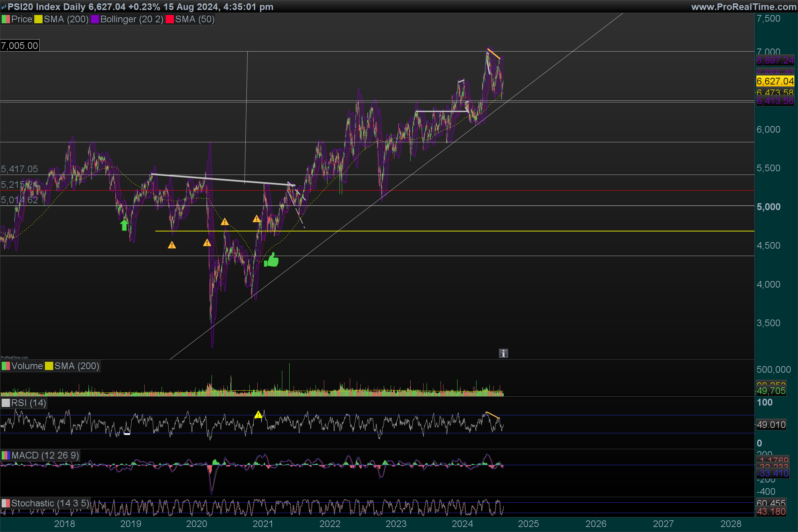Toggle the SMA (50) legend entry
Screen dimensions: 798x532
[x=190, y=19]
